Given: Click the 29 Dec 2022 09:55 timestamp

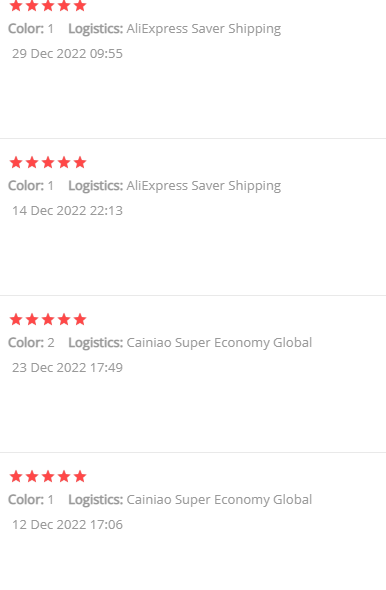Looking at the screenshot, I should (67, 53).
